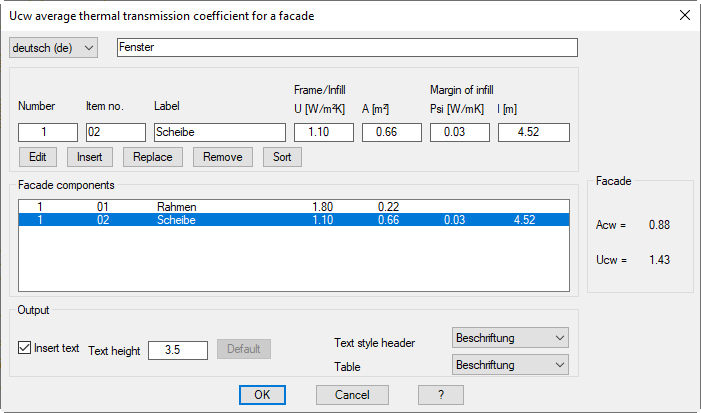Open the deutsch (de) language dropdown
This screenshot has height=413, width=701.
(54, 48)
